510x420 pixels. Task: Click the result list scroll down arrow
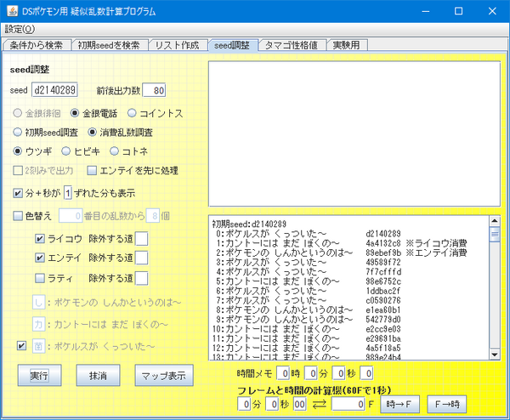pos(495,355)
